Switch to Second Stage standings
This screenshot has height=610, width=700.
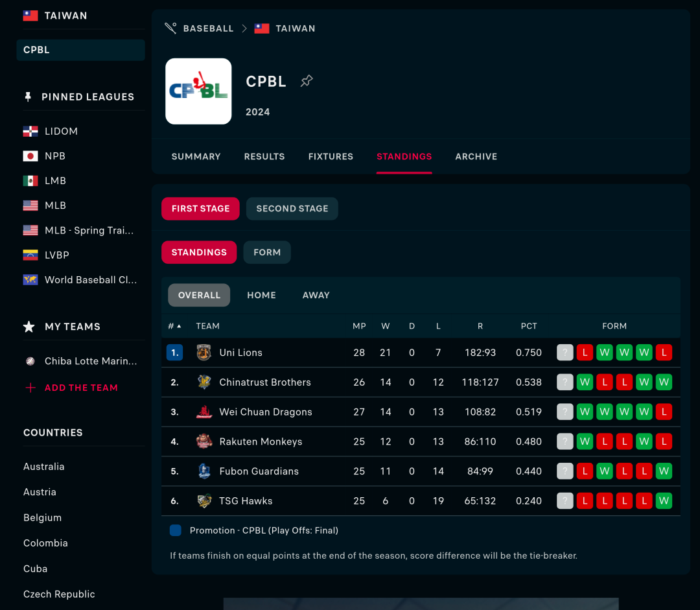(x=292, y=209)
